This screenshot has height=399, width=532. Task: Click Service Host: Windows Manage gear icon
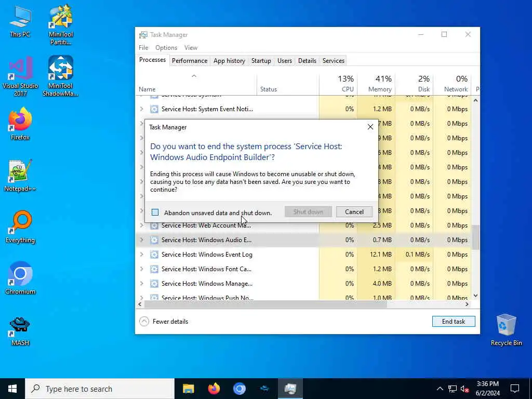coord(154,284)
